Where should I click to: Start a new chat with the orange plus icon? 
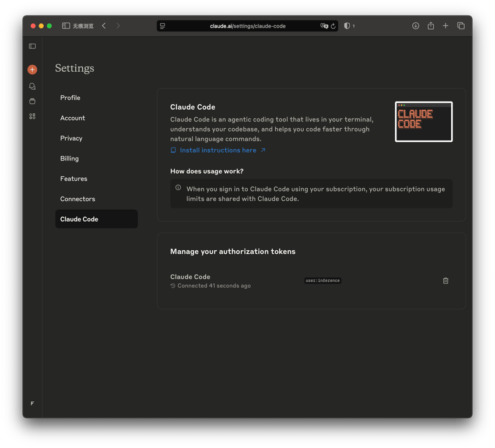[x=32, y=69]
